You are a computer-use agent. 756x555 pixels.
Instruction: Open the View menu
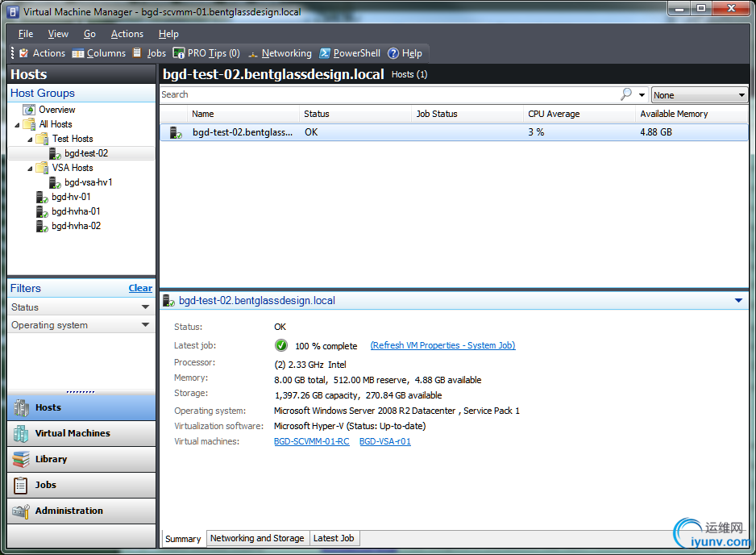pyautogui.click(x=58, y=34)
